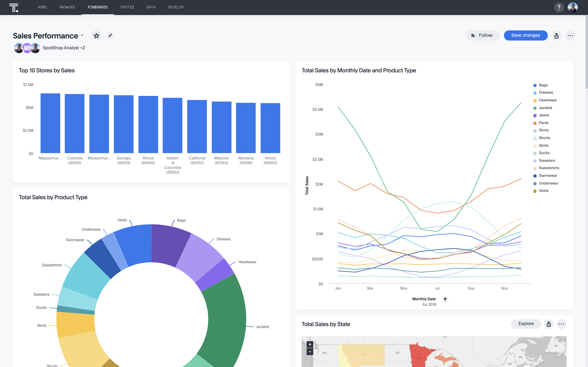The width and height of the screenshot is (588, 367).
Task: Open the help menu with the question mark icon
Action: 559,7
